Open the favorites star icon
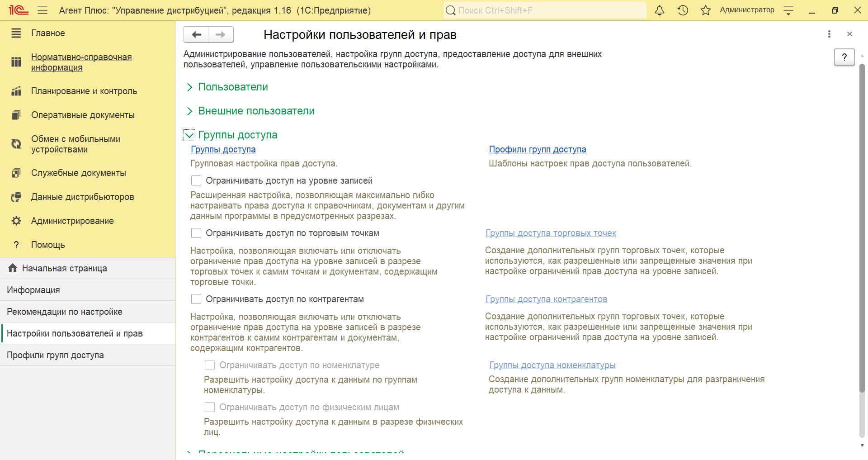Viewport: 868px width, 460px height. coord(706,10)
